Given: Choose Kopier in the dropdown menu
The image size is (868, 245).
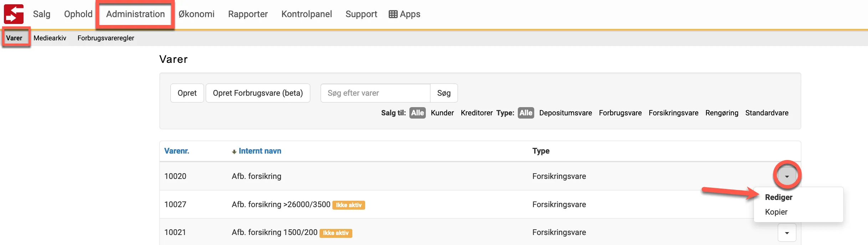Looking at the screenshot, I should click(776, 212).
